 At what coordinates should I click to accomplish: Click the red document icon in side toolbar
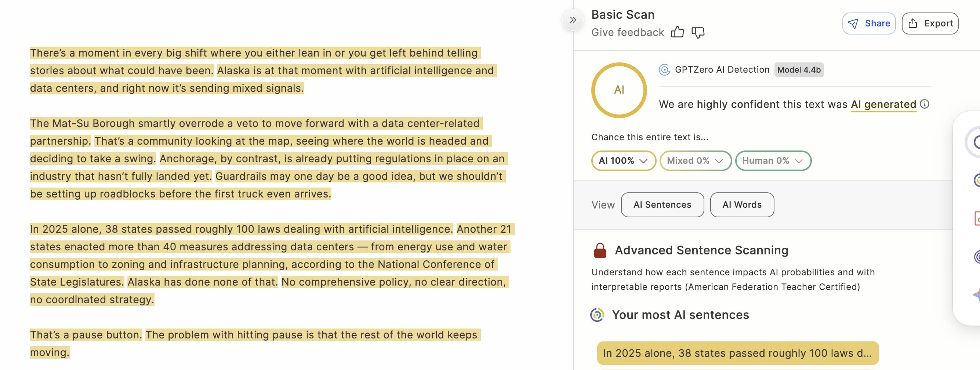point(977,219)
